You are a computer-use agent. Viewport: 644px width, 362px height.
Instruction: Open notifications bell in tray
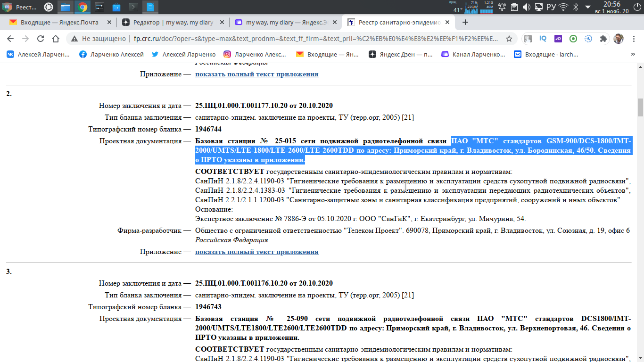pyautogui.click(x=502, y=7)
